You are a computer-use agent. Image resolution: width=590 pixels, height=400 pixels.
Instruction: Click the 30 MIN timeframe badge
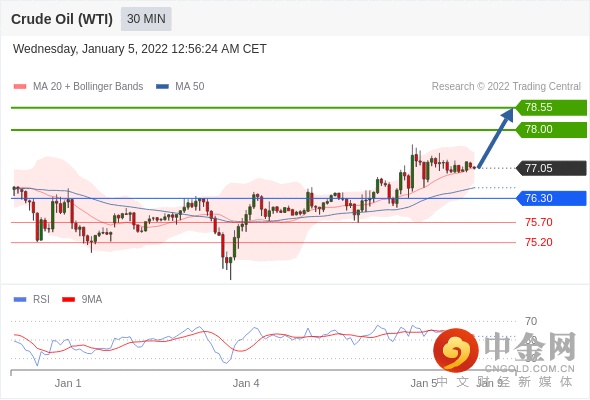146,19
